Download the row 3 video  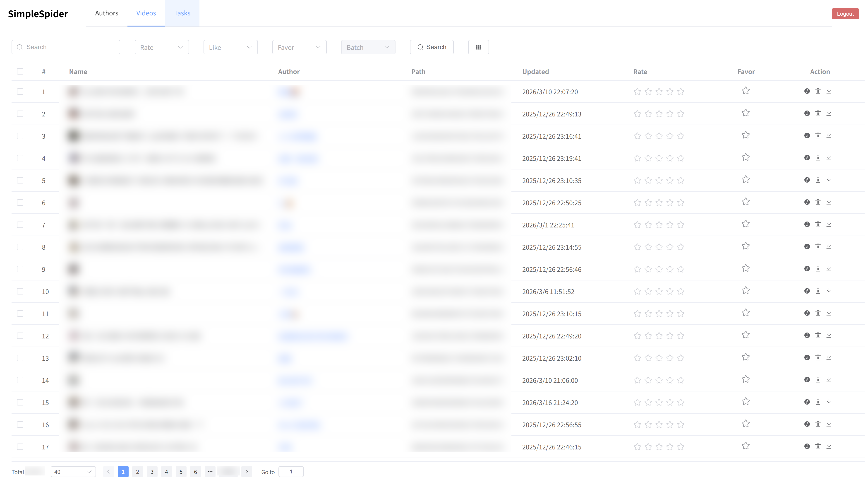click(829, 135)
